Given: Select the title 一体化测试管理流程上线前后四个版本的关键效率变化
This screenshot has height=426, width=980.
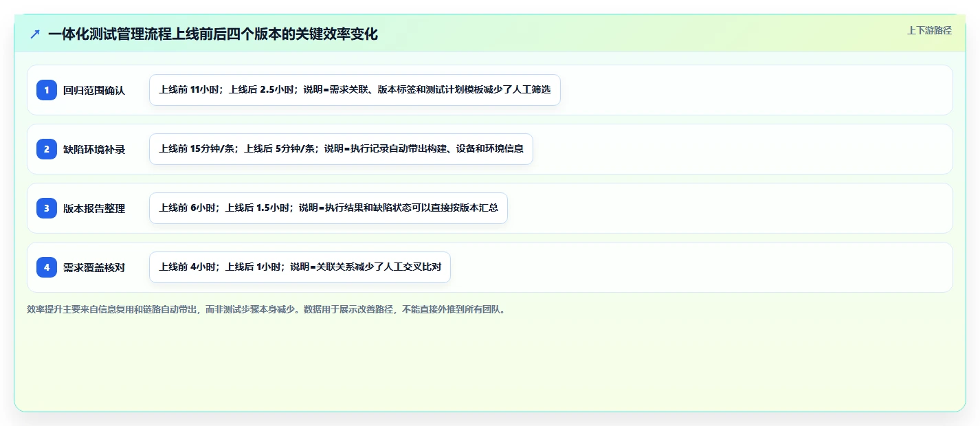Looking at the screenshot, I should click(213, 34).
